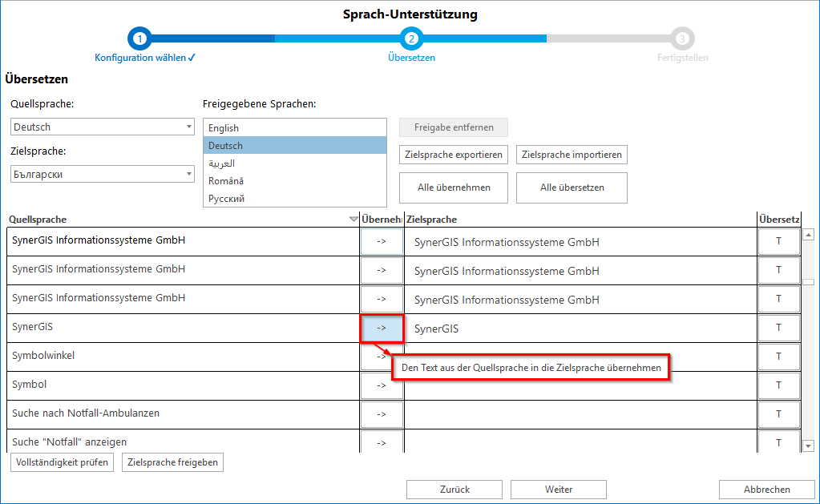The width and height of the screenshot is (820, 504).
Task: Click T button in first SynerGIS Informationssysteme row
Action: point(778,241)
